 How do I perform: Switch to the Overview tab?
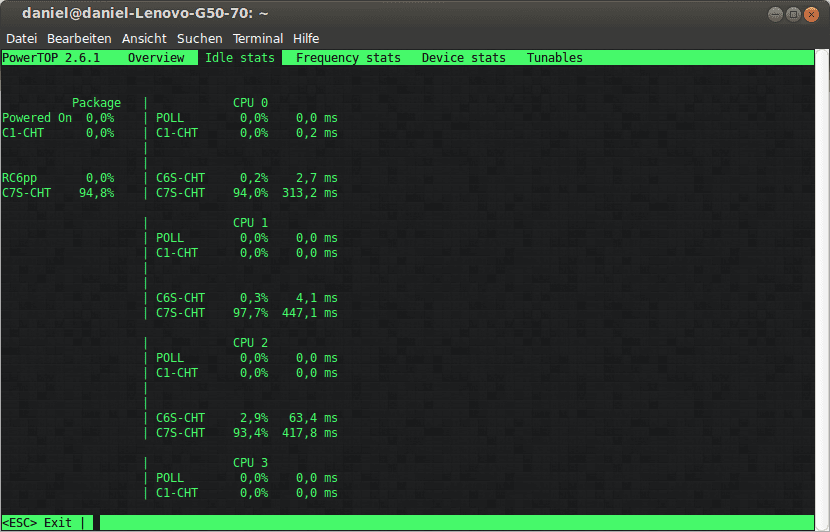point(156,58)
